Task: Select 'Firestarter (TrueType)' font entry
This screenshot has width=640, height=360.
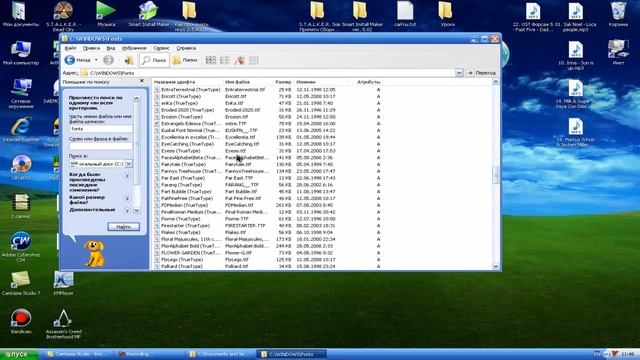Action: pyautogui.click(x=185, y=226)
